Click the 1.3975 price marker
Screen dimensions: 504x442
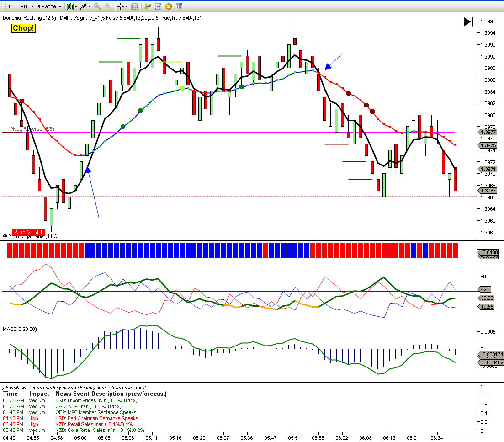coord(488,145)
